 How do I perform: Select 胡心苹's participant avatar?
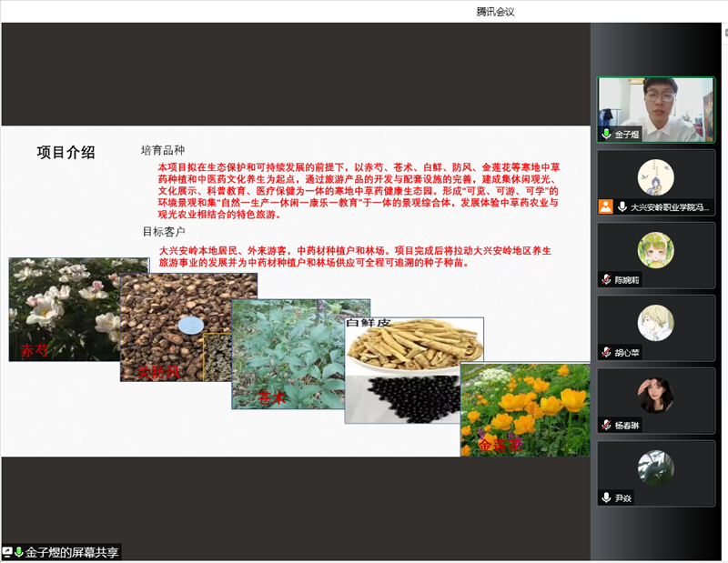(655, 323)
